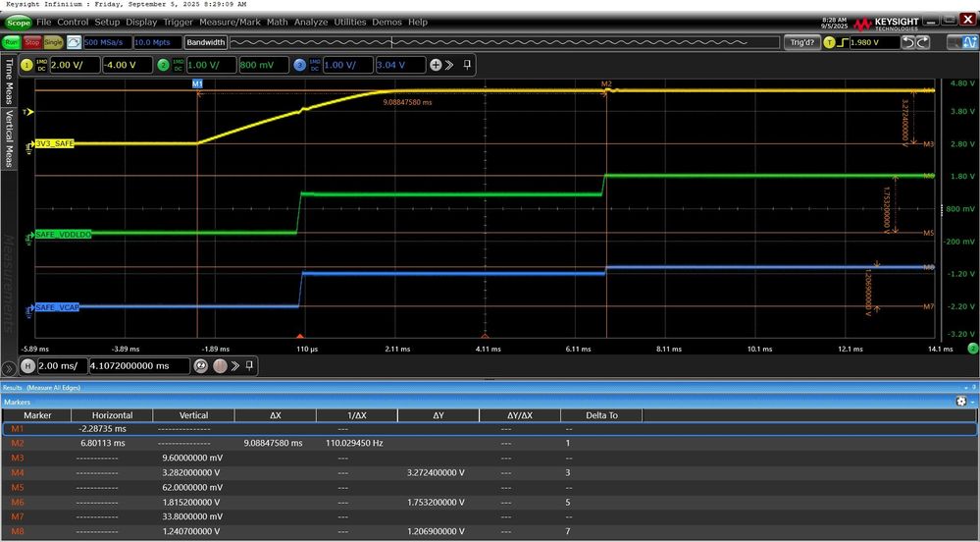
Task: Click the Trig'd? status button
Action: [801, 42]
